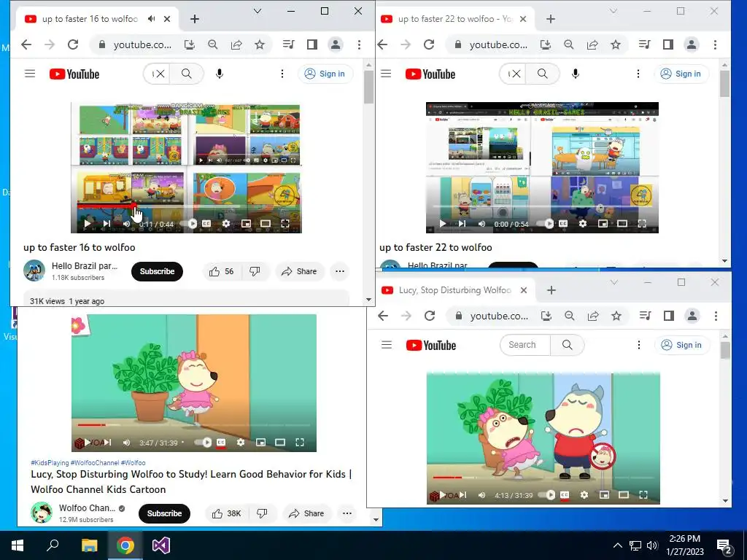This screenshot has height=560, width=747.
Task: Toggle autoplay switch in 'up to faster 16' player
Action: (190, 223)
